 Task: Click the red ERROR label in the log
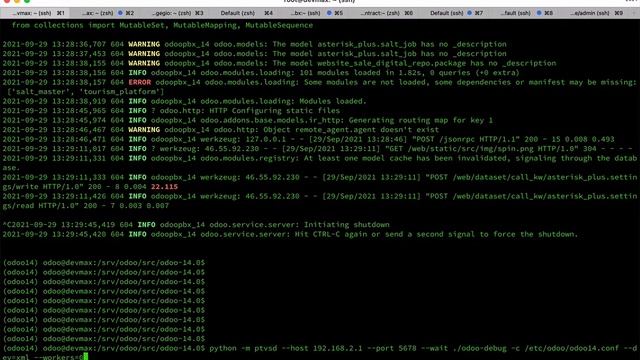(x=140, y=82)
